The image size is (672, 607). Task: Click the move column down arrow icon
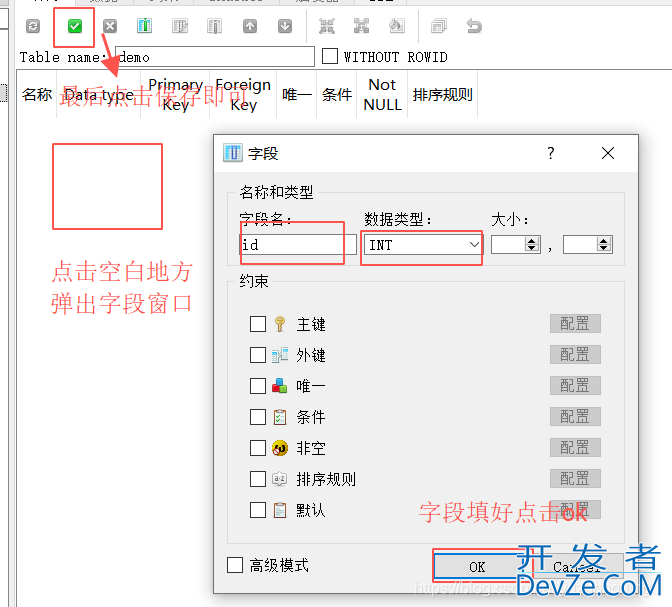[x=285, y=27]
